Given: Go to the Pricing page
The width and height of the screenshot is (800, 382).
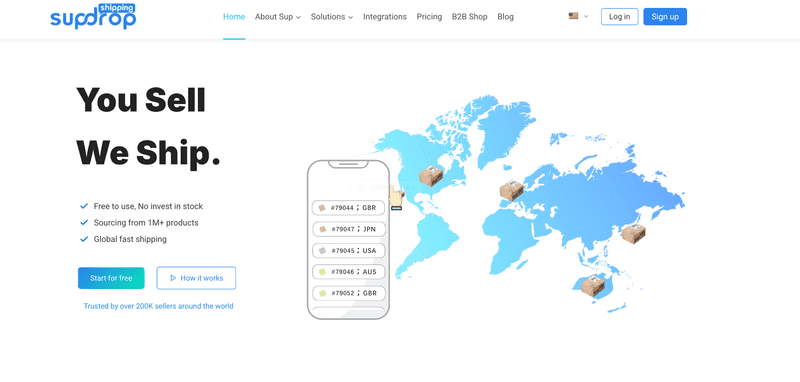Looking at the screenshot, I should [429, 16].
